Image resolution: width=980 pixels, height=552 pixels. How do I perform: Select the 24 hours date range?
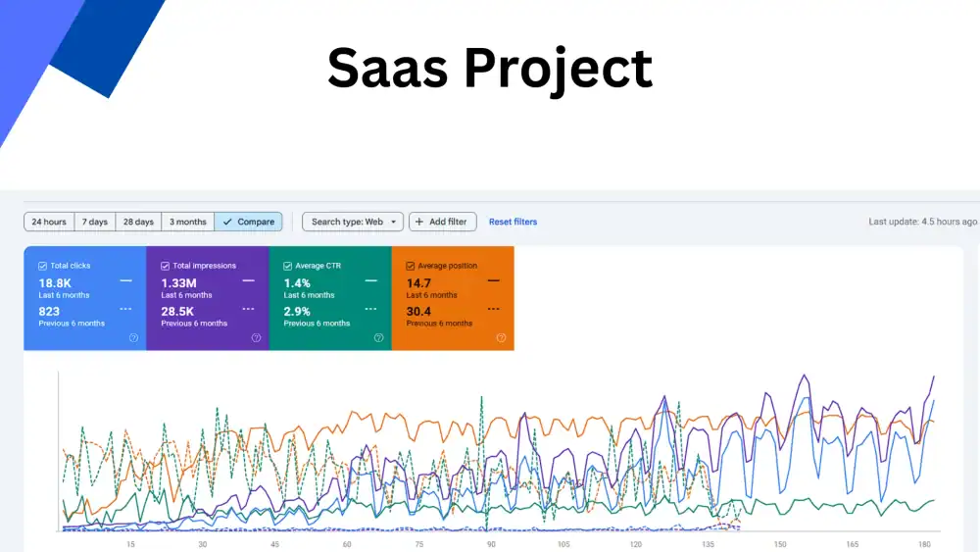tap(49, 222)
